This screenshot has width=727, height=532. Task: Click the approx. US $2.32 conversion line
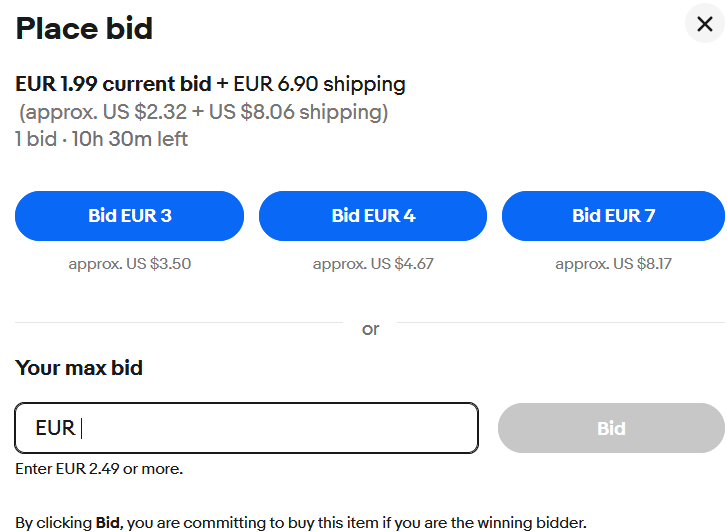point(204,112)
